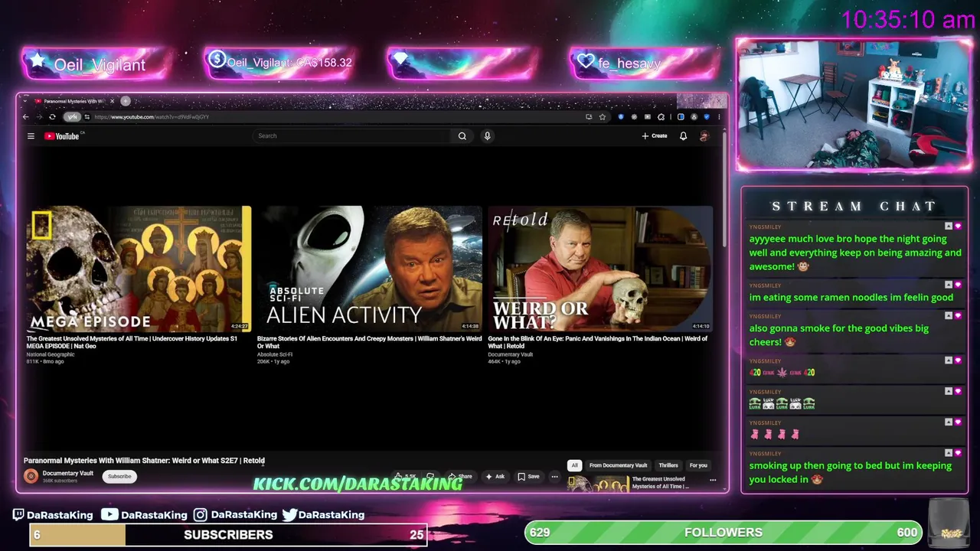Start voice search with microphone icon
The width and height of the screenshot is (980, 551).
tap(487, 136)
